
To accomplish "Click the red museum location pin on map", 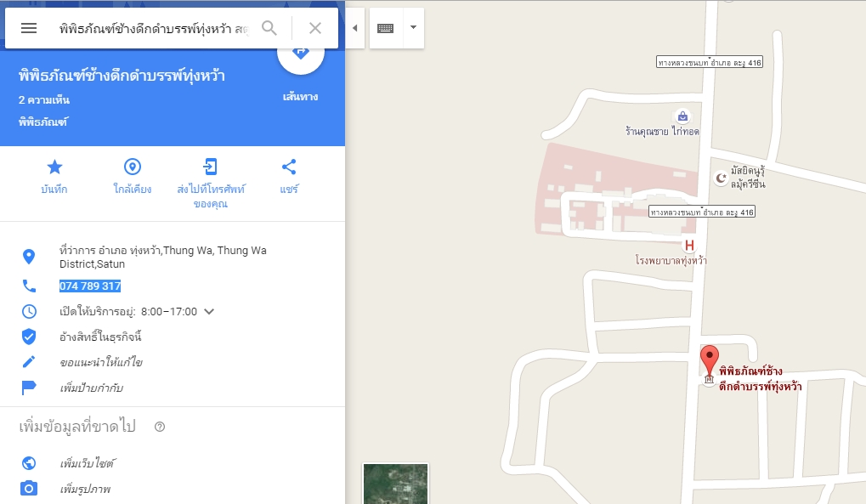I will click(709, 361).
